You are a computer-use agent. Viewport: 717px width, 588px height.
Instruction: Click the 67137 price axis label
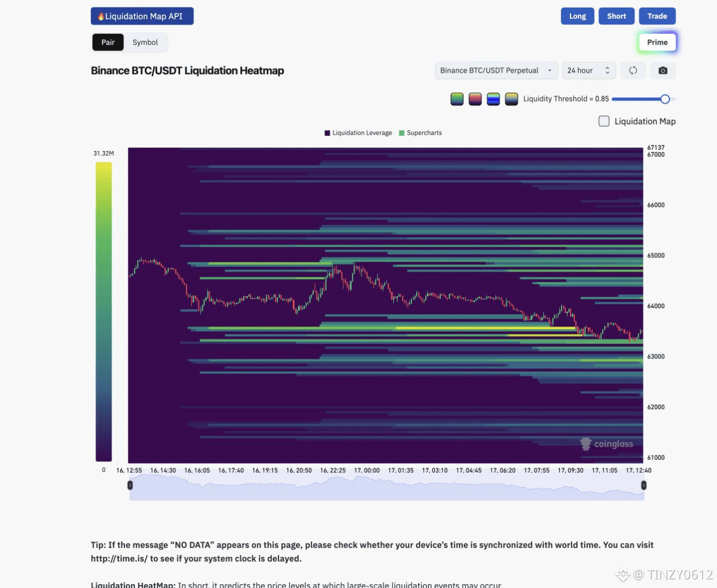click(x=656, y=148)
